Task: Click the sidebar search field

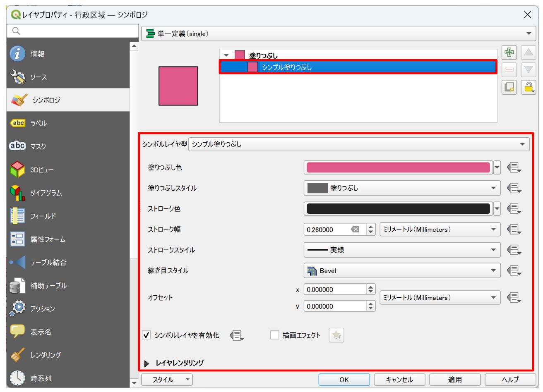Action: 73,31
